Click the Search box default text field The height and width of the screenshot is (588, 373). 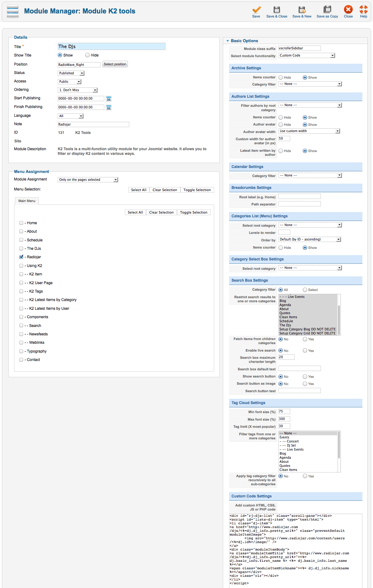[300, 368]
